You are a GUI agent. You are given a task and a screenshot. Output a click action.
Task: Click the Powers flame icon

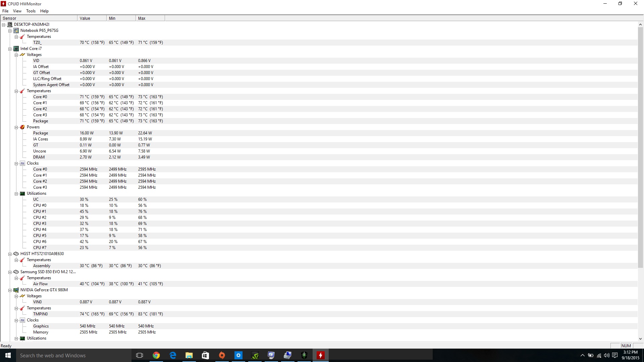coord(22,127)
